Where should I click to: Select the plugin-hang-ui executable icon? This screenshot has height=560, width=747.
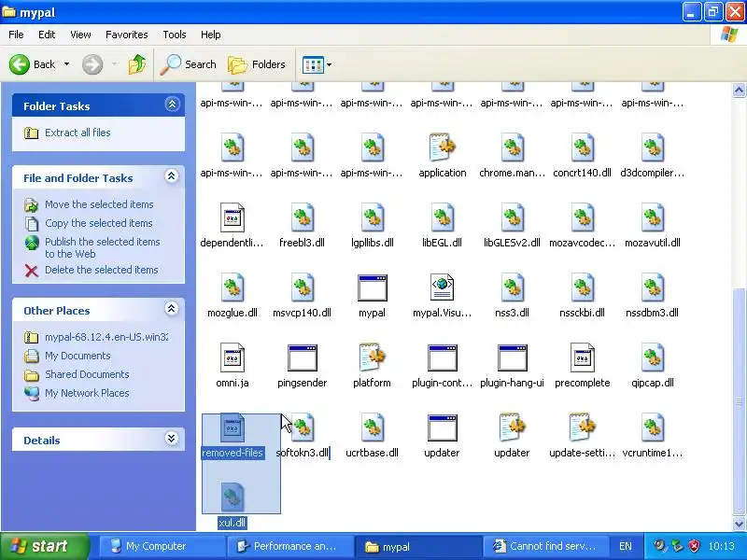point(512,358)
